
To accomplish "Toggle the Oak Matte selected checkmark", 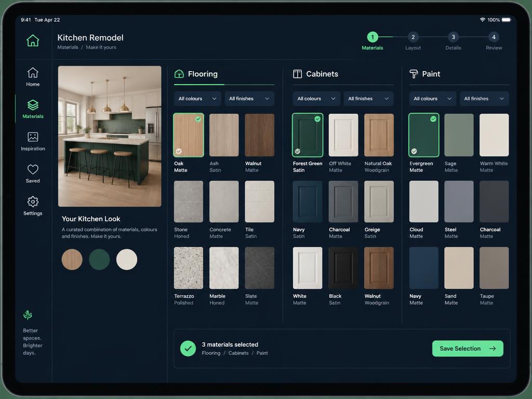I will tap(198, 119).
